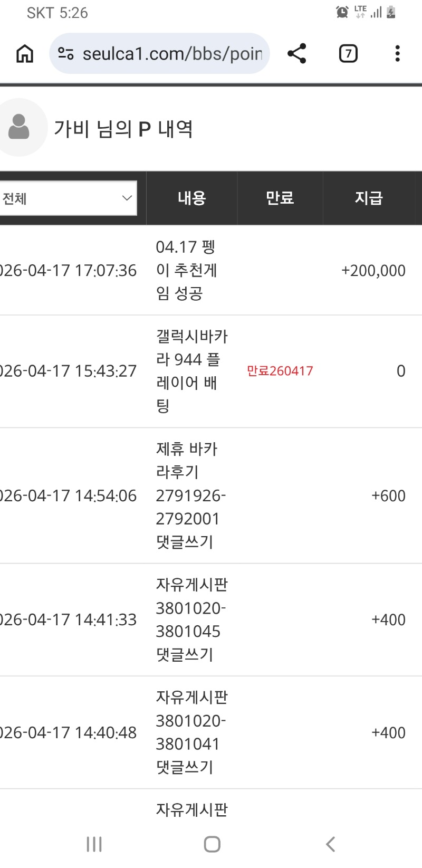Tap the +200,000 points amount

click(x=373, y=271)
